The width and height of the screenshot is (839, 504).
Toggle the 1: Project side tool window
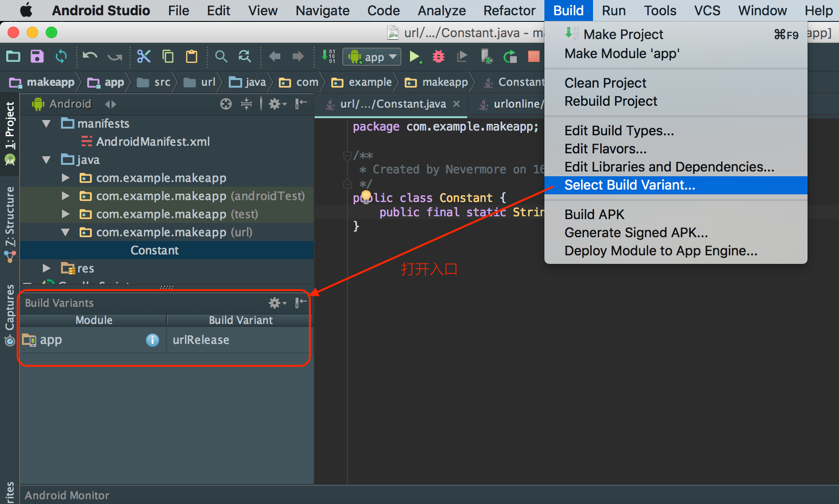(x=10, y=134)
